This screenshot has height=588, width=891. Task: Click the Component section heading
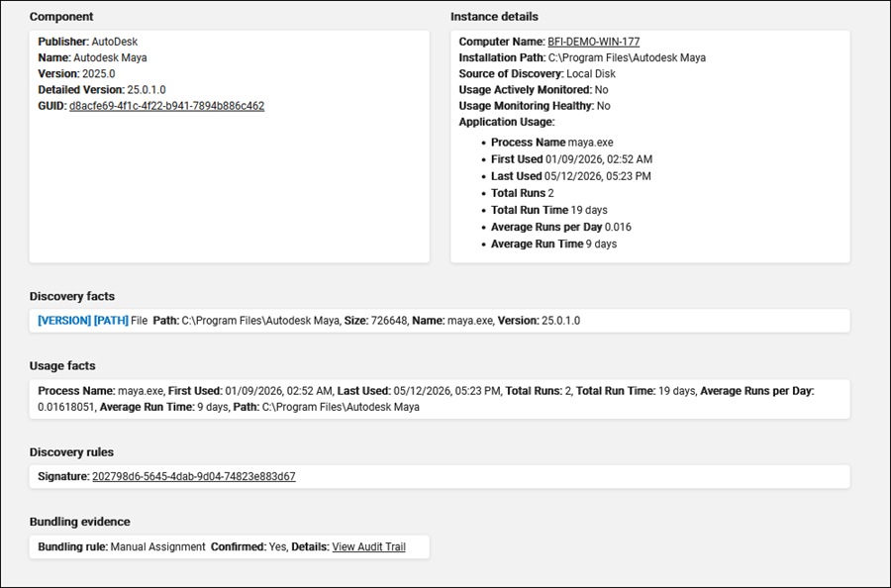click(x=61, y=17)
